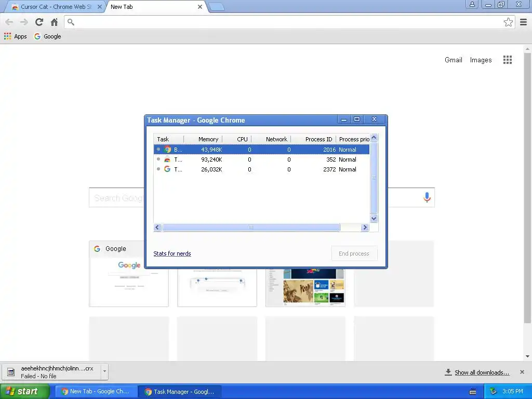Click the system tray notification icon

(x=493, y=392)
